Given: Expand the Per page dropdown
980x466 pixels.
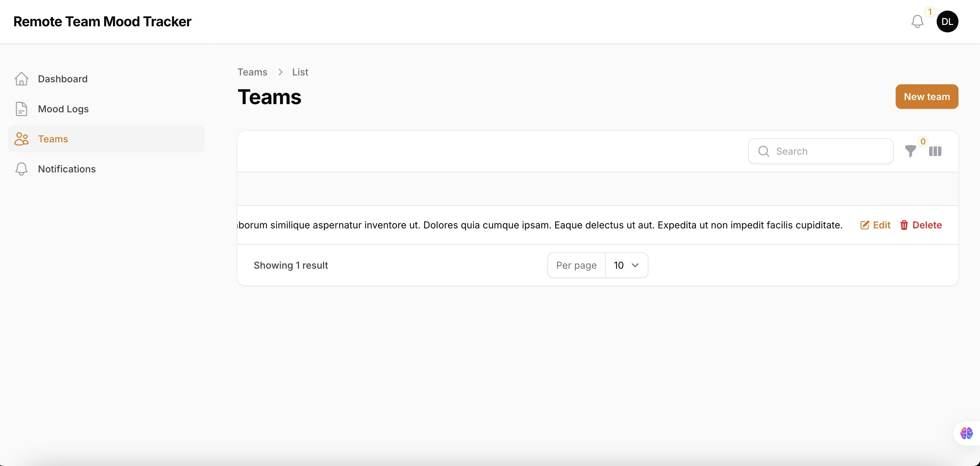Looking at the screenshot, I should point(626,265).
